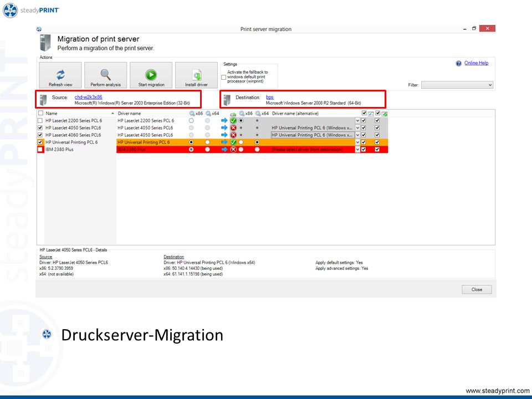The image size is (532, 399).
Task: Enable fallback to windows default print processor
Action: [x=223, y=78]
